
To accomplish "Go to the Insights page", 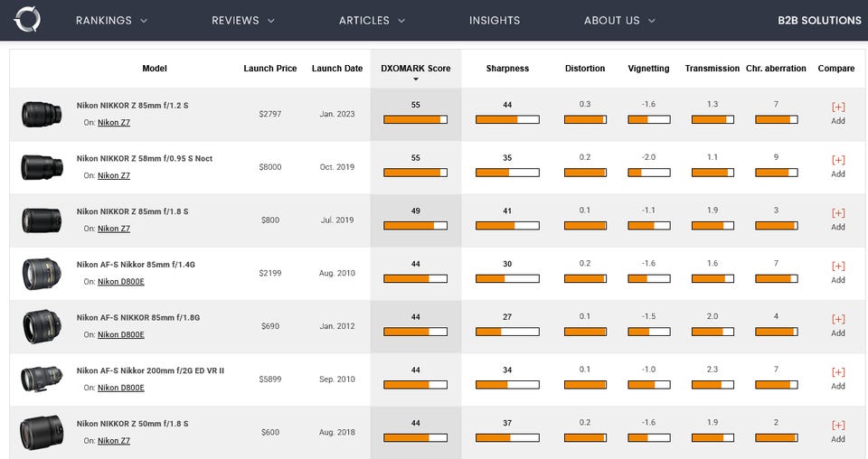I will coord(495,20).
